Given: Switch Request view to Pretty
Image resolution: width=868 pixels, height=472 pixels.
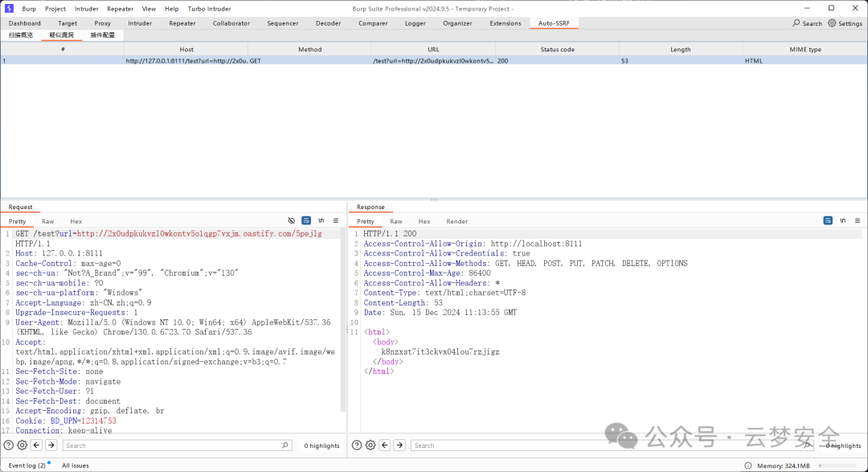Looking at the screenshot, I should tap(17, 221).
